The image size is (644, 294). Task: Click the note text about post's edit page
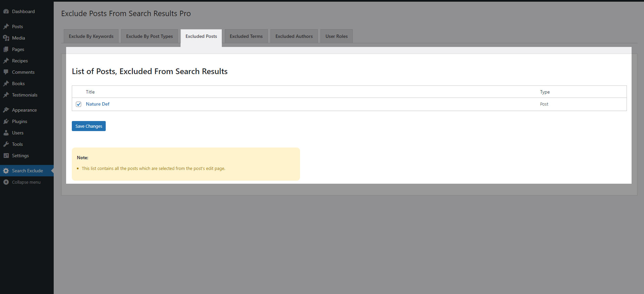click(153, 168)
